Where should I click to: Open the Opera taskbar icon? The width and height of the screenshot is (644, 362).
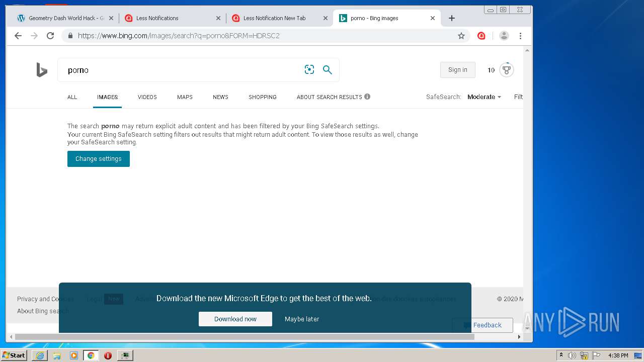(108, 355)
